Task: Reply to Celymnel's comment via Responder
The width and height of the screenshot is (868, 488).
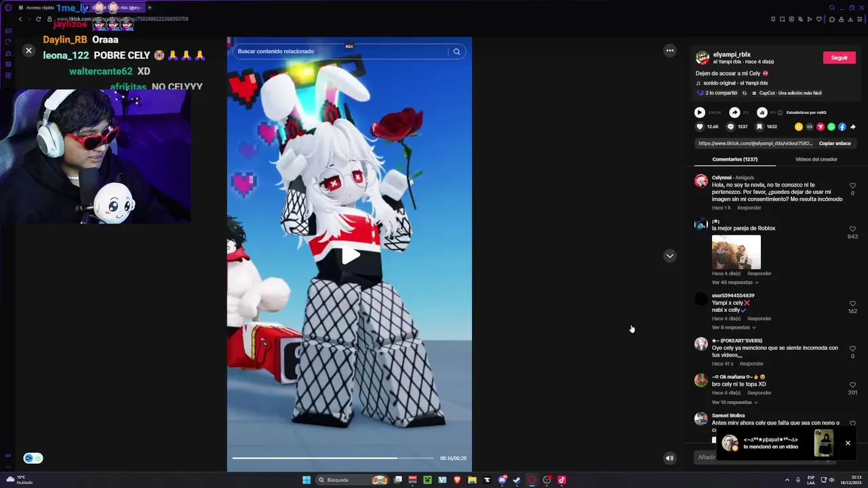Action: [749, 208]
